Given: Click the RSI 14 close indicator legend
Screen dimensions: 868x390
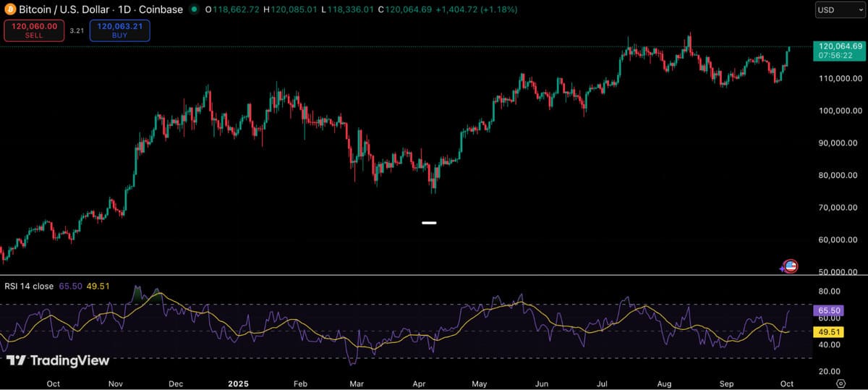Looking at the screenshot, I should pyautogui.click(x=29, y=287).
